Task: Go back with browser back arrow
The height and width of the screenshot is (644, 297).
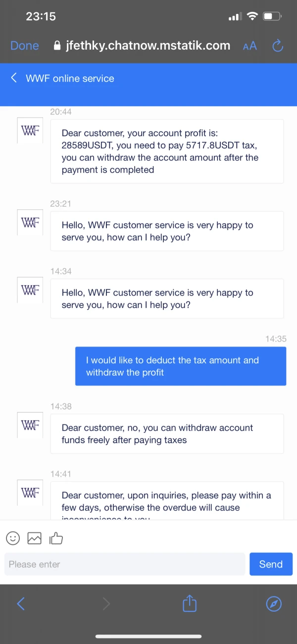Action: [x=21, y=603]
